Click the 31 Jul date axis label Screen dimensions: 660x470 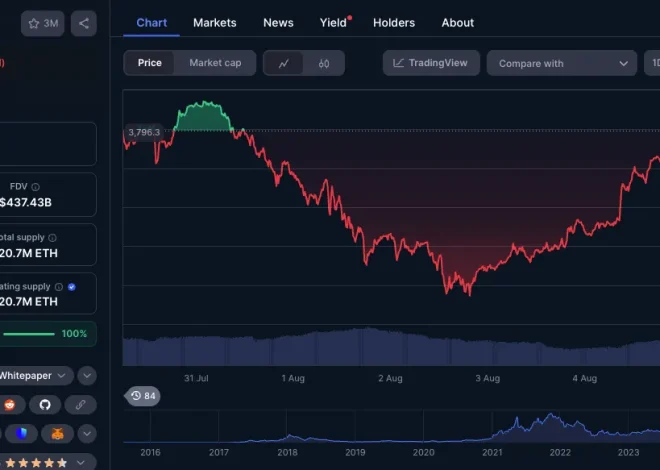[196, 378]
